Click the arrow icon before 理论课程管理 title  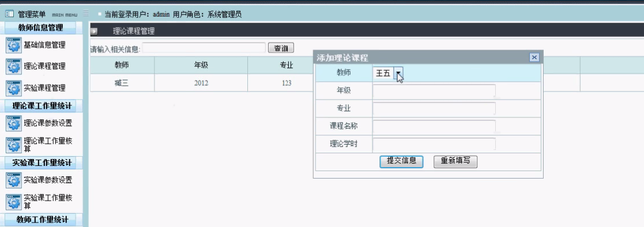click(94, 31)
